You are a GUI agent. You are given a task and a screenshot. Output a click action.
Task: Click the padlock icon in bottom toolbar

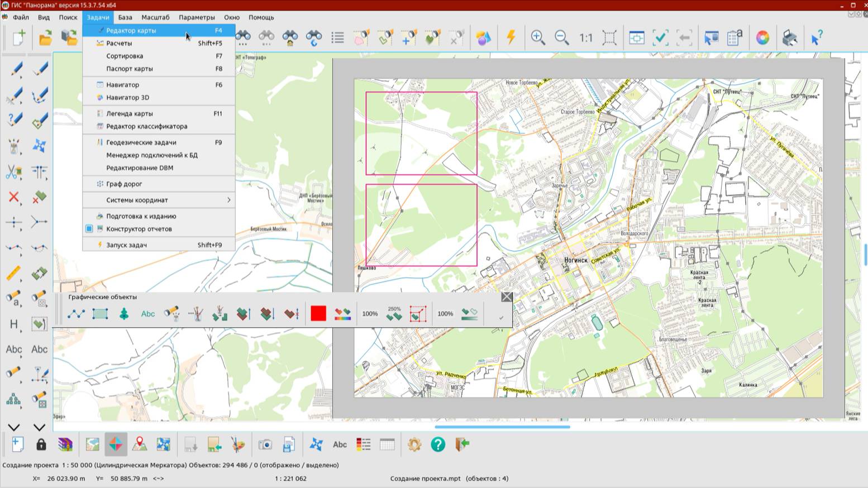(41, 444)
